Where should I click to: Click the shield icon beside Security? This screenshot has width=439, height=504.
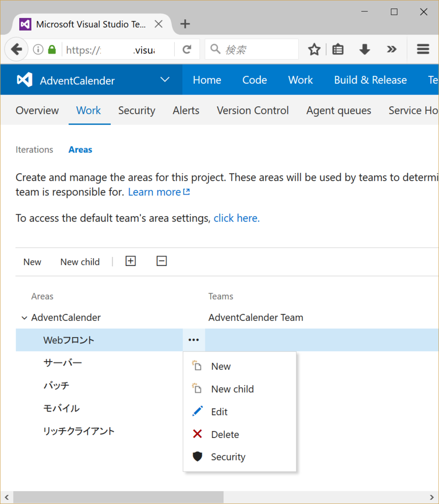[x=197, y=456]
